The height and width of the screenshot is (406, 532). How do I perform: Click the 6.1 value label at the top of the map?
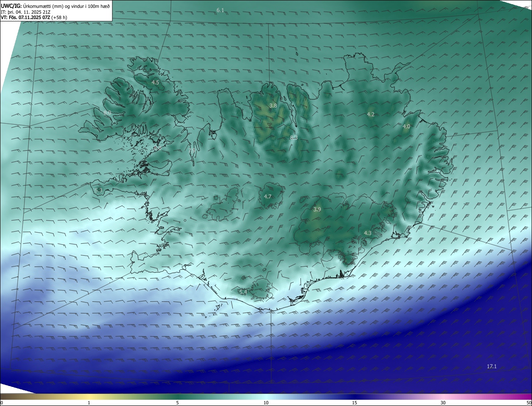220,10
